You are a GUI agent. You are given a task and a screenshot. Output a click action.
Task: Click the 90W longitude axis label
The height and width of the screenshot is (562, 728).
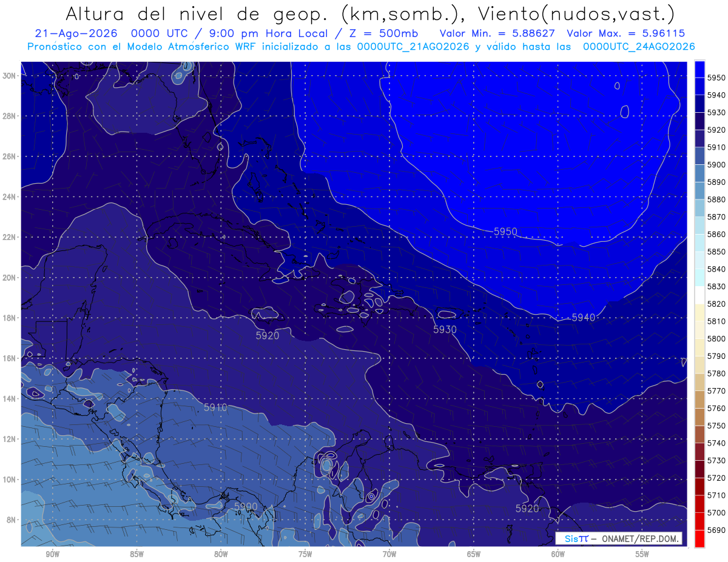[x=52, y=554]
